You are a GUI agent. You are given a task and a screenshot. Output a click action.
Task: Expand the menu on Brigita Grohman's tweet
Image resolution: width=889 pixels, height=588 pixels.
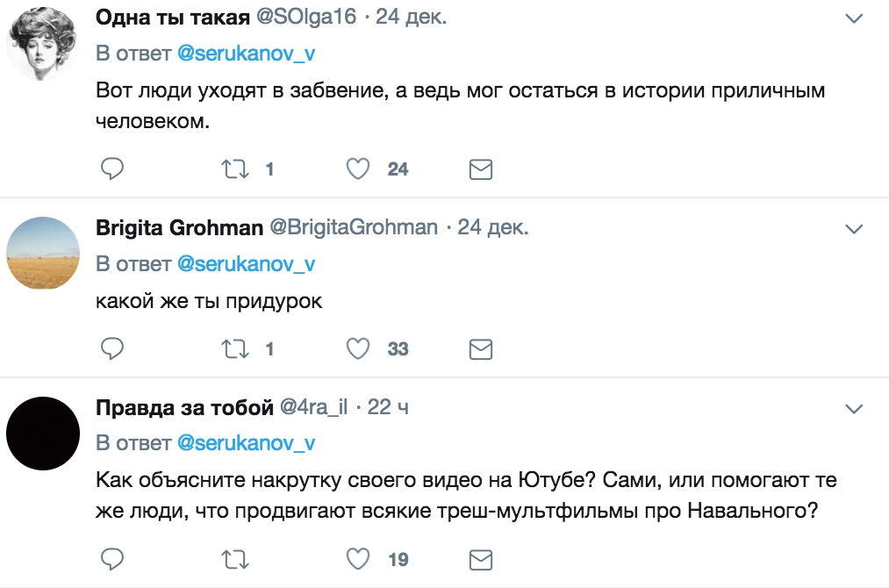853,229
